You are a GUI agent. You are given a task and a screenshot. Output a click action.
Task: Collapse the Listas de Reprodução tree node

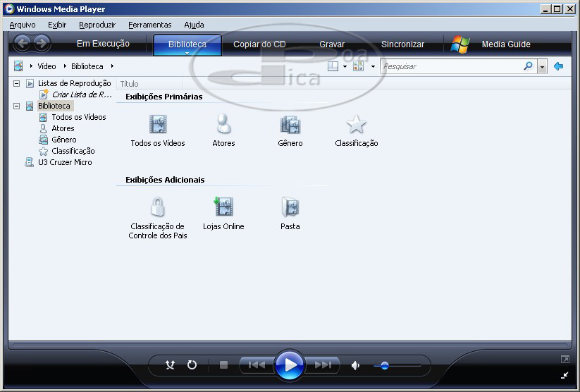16,83
